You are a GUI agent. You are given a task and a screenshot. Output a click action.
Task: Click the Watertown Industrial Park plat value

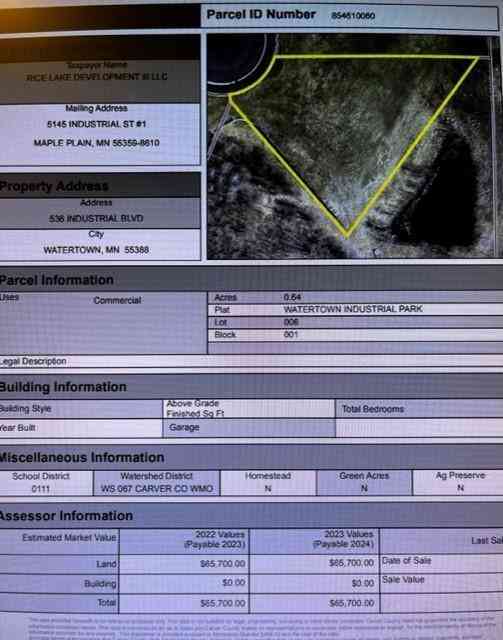click(353, 309)
